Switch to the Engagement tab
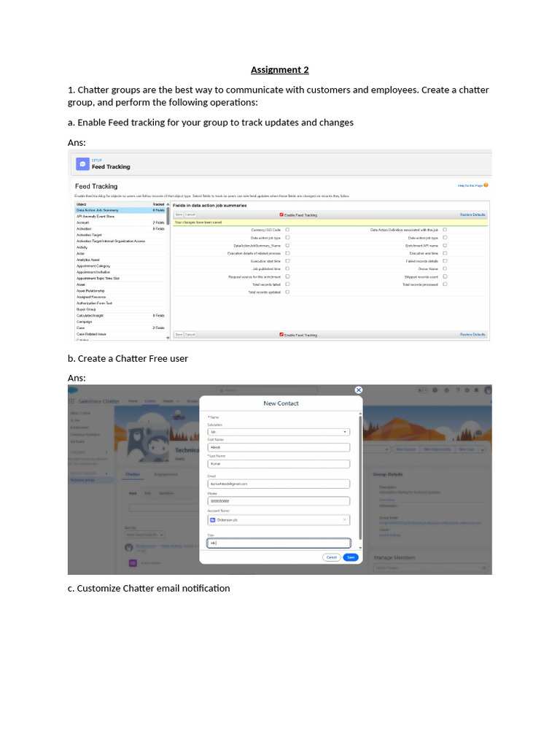The width and height of the screenshot is (560, 747). (x=166, y=474)
